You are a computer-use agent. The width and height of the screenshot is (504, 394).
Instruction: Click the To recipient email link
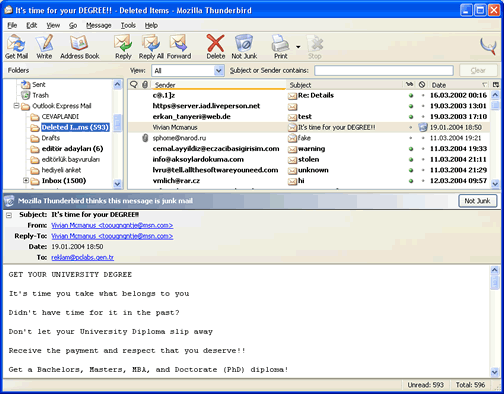tap(82, 257)
